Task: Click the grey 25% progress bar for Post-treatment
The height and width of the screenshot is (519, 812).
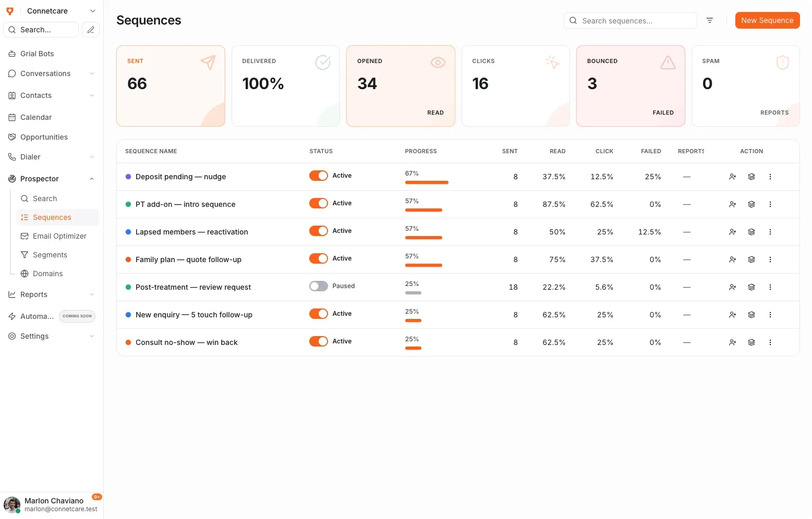Action: (x=413, y=293)
